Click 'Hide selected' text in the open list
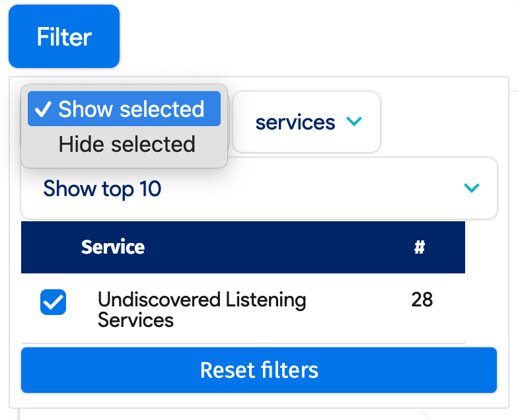The width and height of the screenshot is (518, 420). [x=127, y=145]
